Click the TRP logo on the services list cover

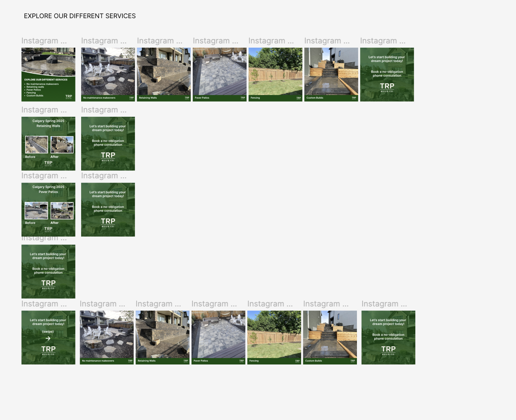pos(69,96)
